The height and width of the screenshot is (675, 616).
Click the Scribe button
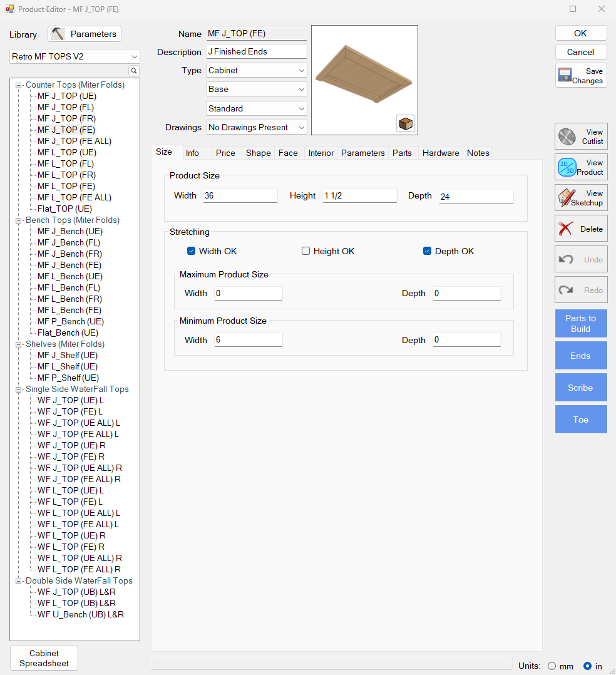pos(581,387)
